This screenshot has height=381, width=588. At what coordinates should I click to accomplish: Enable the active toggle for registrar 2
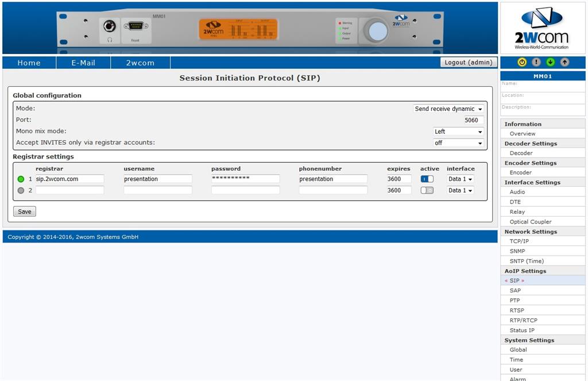426,190
